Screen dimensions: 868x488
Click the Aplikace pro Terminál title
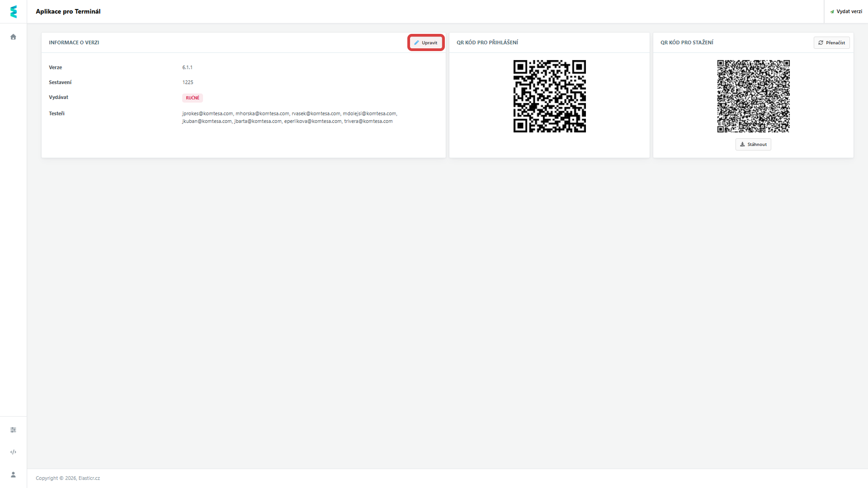(68, 12)
